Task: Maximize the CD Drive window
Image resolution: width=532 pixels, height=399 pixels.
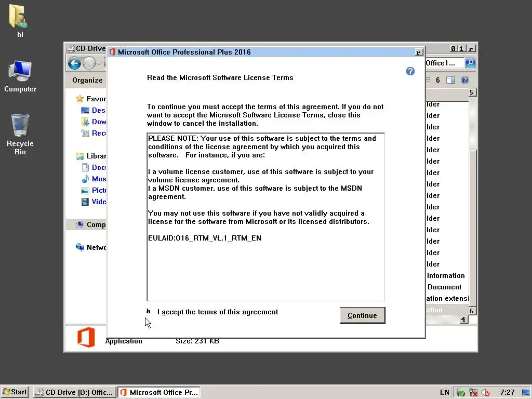Action: (461, 48)
